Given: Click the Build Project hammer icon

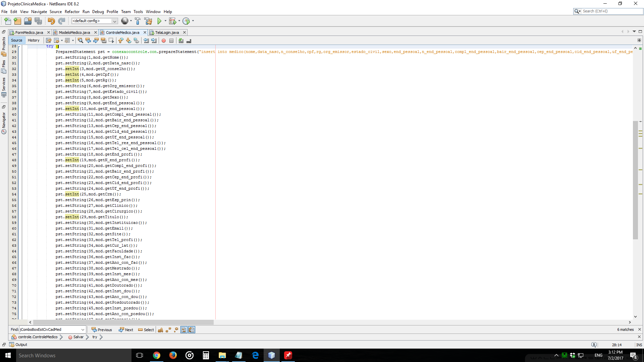Looking at the screenshot, I should point(138,21).
